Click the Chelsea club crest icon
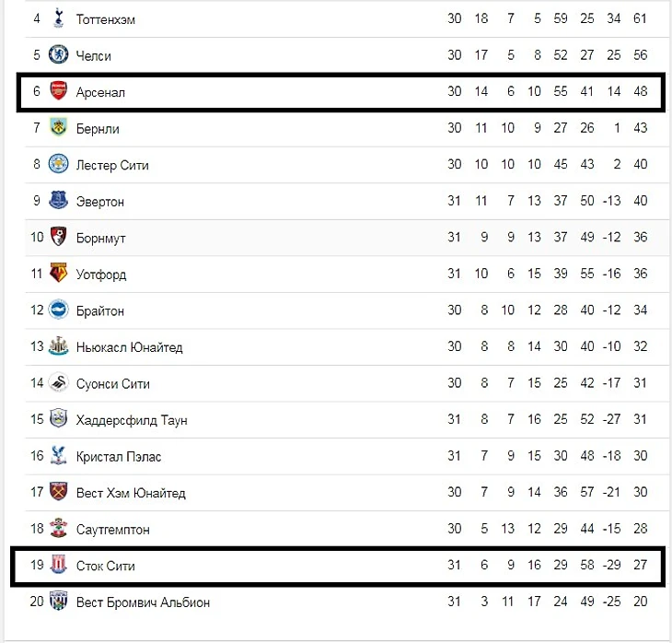Image resolution: width=672 pixels, height=643 pixels. [58, 54]
